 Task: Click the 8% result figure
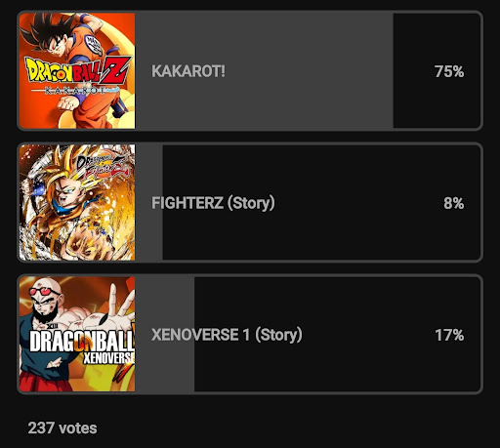454,203
